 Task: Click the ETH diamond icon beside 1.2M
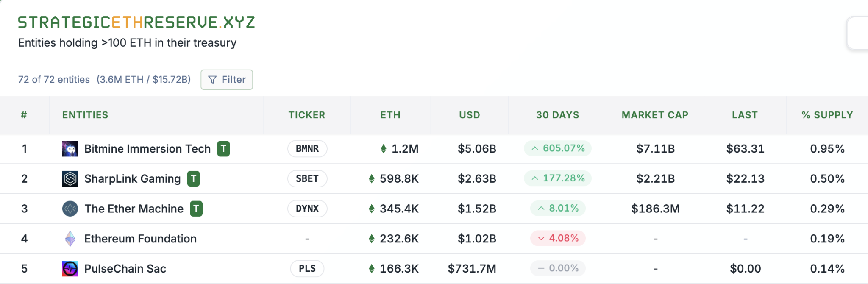(x=384, y=149)
